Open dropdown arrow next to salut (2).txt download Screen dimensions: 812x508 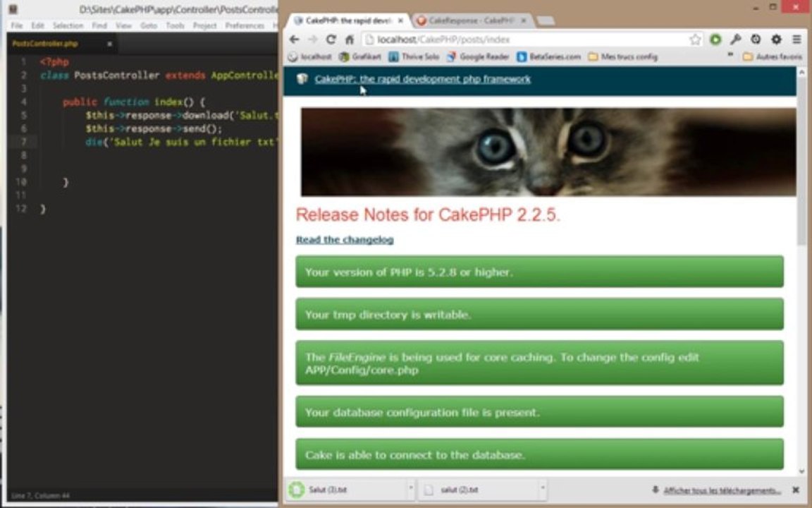(x=543, y=488)
